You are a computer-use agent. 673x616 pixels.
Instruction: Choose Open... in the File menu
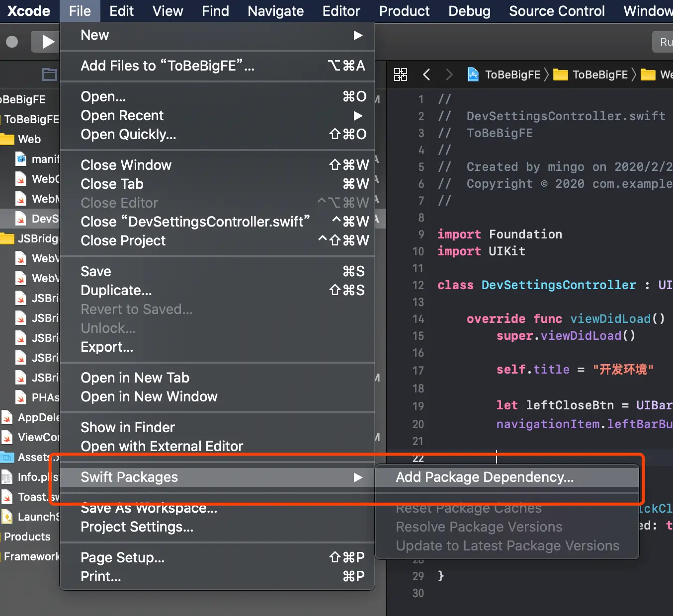[217, 97]
